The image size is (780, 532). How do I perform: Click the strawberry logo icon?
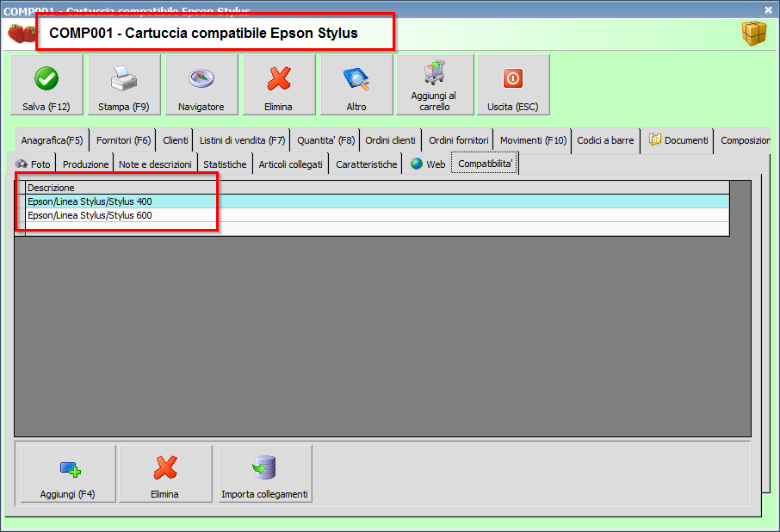22,34
